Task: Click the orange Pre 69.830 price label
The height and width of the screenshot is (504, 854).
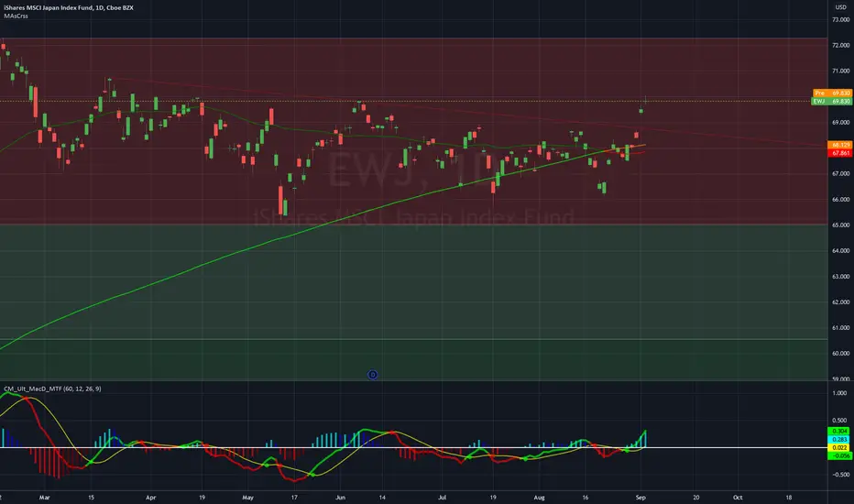Action: (x=832, y=93)
